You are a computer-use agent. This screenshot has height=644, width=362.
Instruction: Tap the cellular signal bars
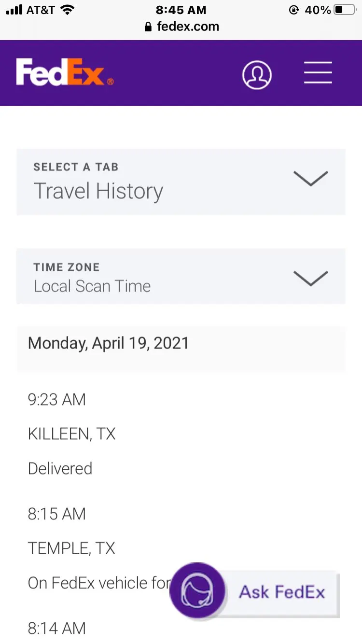click(14, 10)
